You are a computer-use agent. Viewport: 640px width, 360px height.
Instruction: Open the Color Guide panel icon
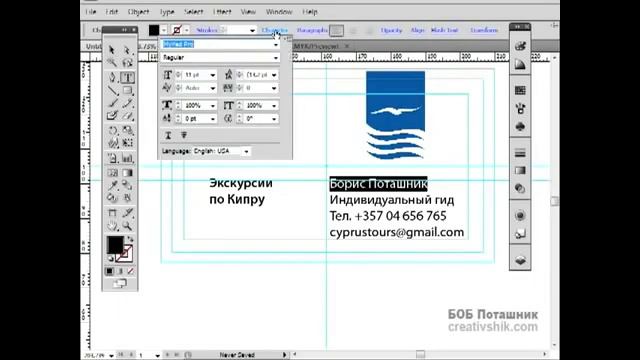coord(520,64)
